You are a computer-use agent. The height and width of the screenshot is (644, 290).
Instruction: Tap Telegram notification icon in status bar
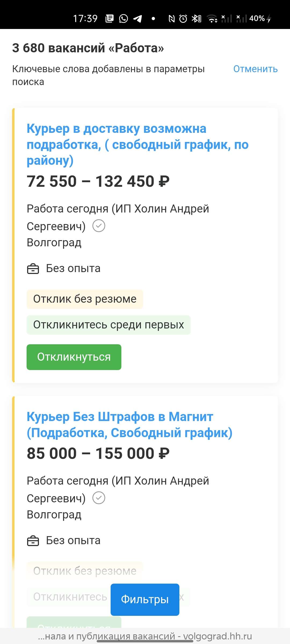[x=137, y=19]
